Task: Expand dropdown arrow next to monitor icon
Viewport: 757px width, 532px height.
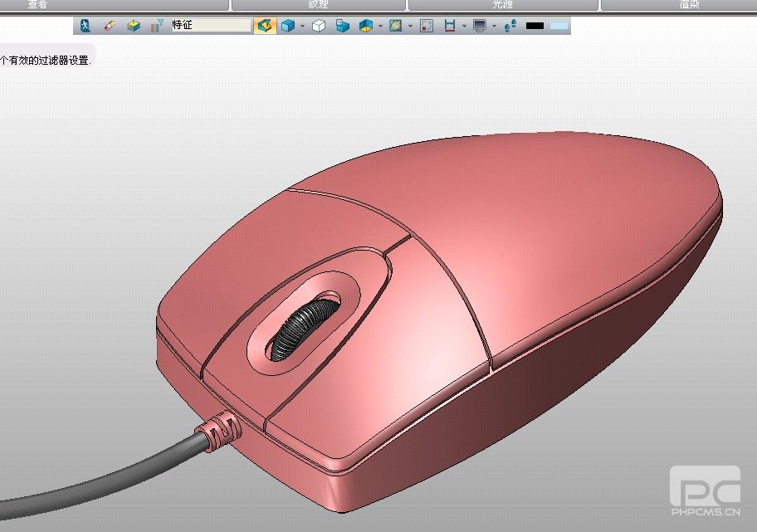Action: click(x=494, y=26)
